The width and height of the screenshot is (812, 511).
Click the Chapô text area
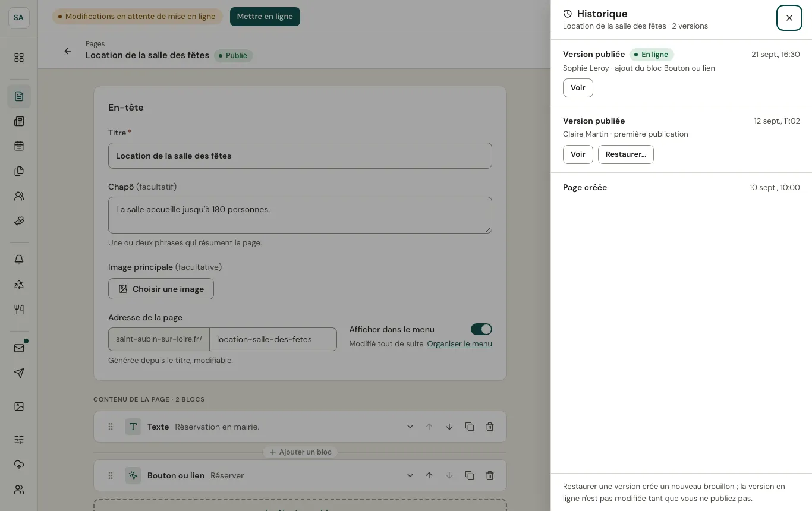click(300, 215)
